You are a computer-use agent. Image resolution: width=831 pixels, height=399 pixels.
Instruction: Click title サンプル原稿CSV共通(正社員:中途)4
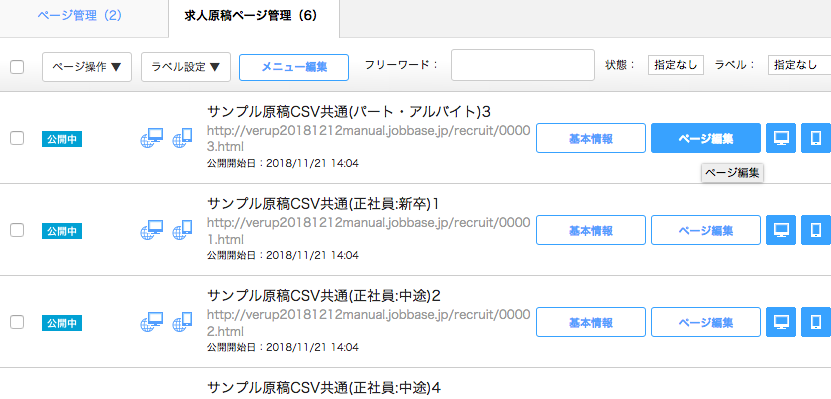pos(324,388)
